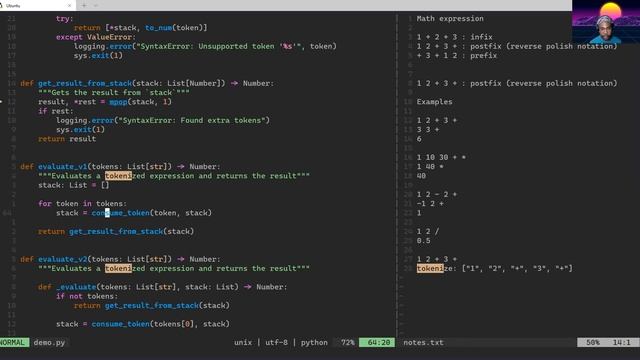Open a new terminal tab with plus

pos(84,6)
